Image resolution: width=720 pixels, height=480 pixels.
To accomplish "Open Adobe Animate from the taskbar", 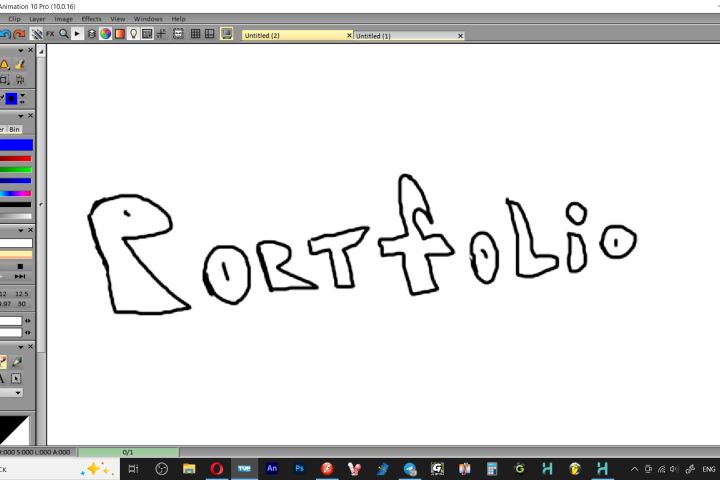I will [272, 469].
